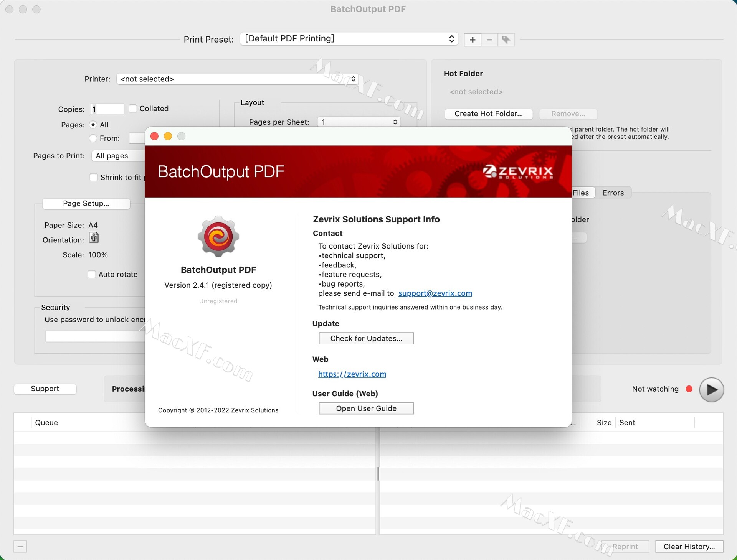The image size is (737, 560).
Task: Click Check for Updates button
Action: pyautogui.click(x=366, y=338)
